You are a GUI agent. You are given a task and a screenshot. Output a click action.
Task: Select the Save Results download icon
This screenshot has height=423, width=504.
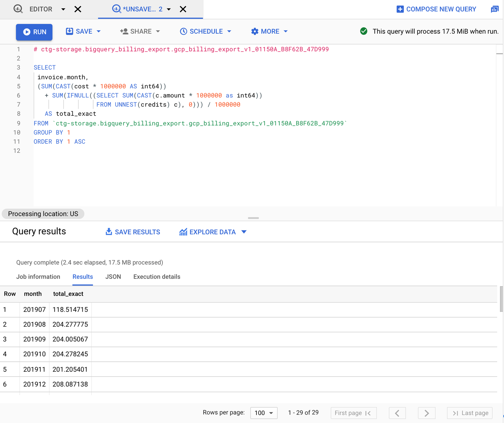click(x=109, y=232)
